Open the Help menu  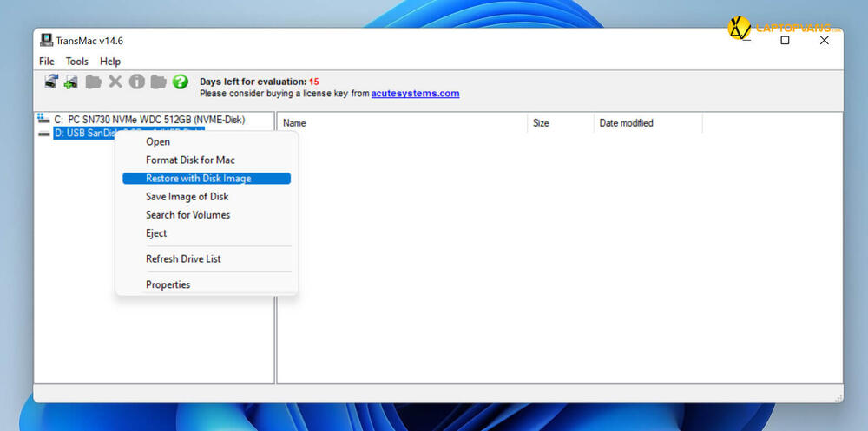110,62
